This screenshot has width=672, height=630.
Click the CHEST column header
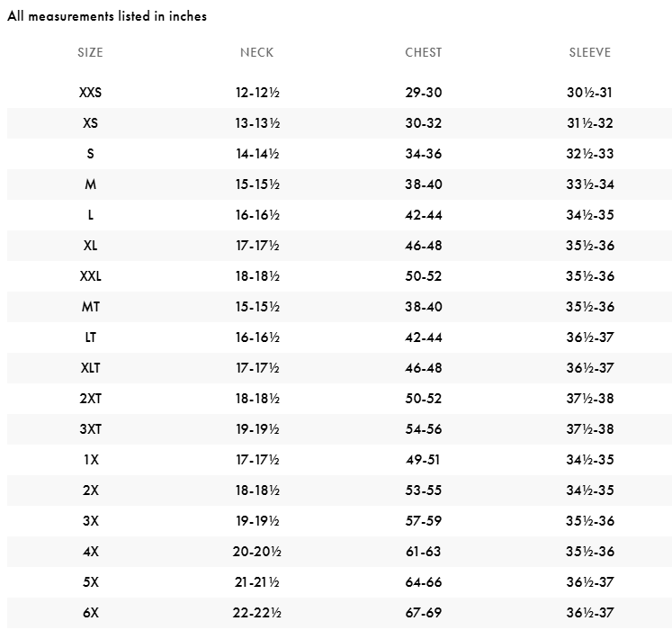tap(423, 52)
